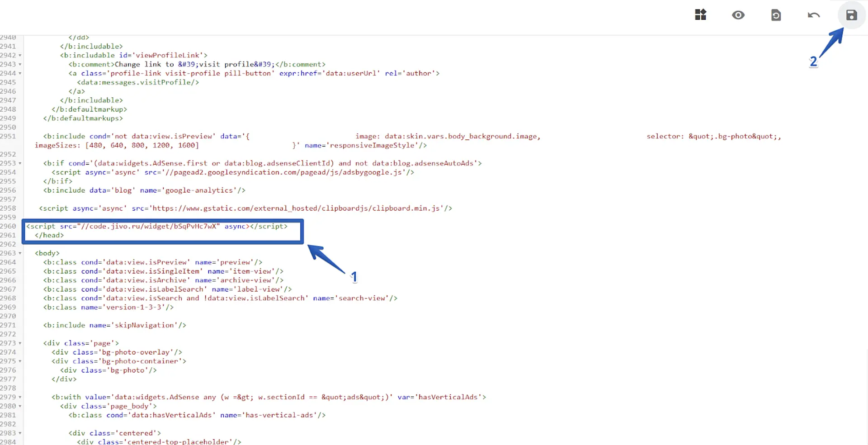Fold the body tag at line 2963
This screenshot has width=868, height=445.
click(x=20, y=254)
